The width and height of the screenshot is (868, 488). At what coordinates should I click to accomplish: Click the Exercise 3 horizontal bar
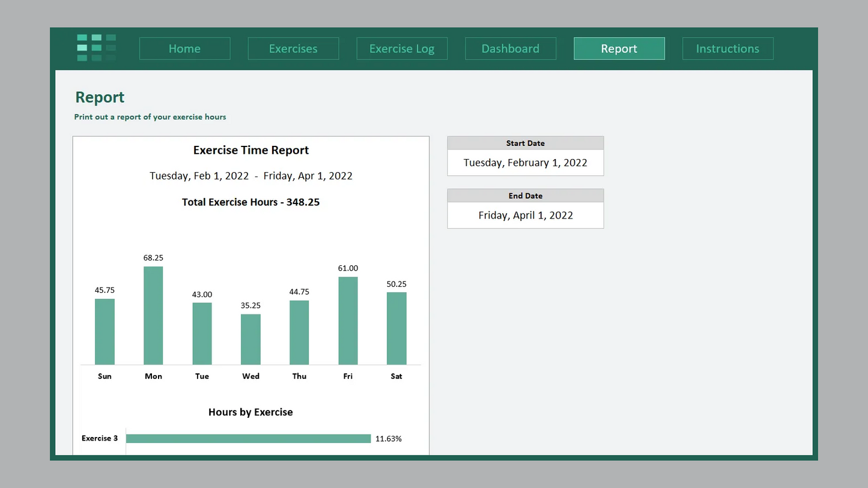(248, 438)
